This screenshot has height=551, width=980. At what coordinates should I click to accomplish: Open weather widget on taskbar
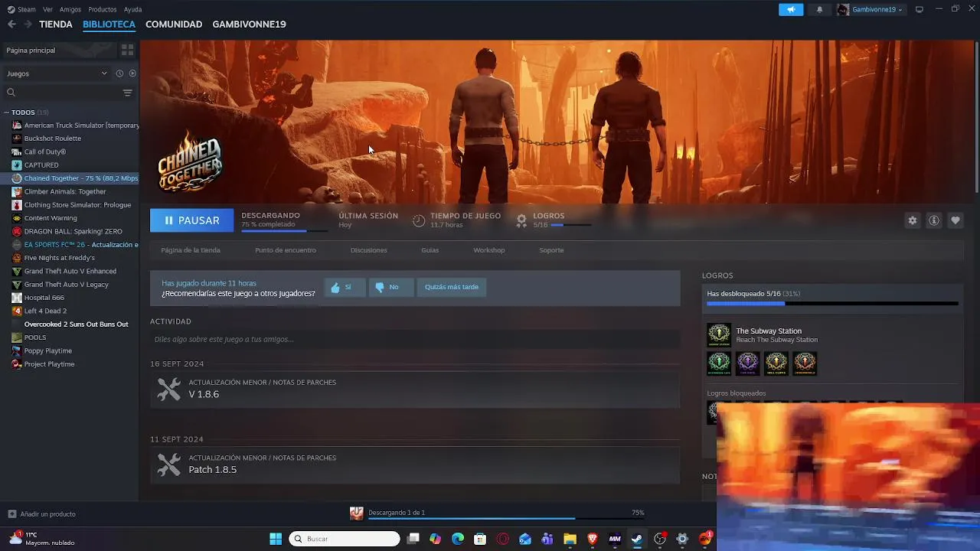point(42,539)
